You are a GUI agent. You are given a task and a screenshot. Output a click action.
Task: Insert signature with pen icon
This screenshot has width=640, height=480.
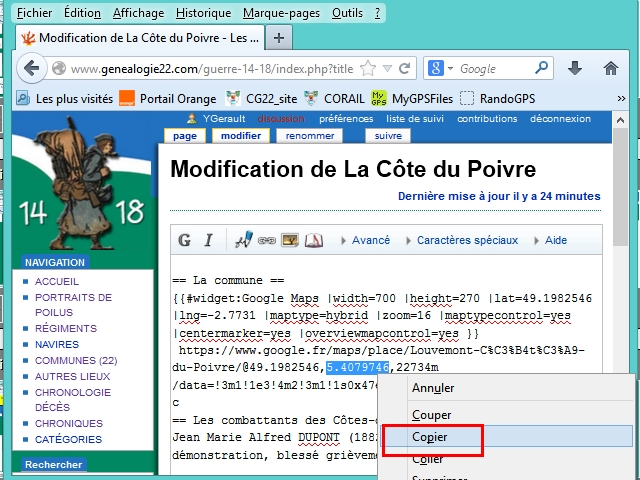pos(244,240)
